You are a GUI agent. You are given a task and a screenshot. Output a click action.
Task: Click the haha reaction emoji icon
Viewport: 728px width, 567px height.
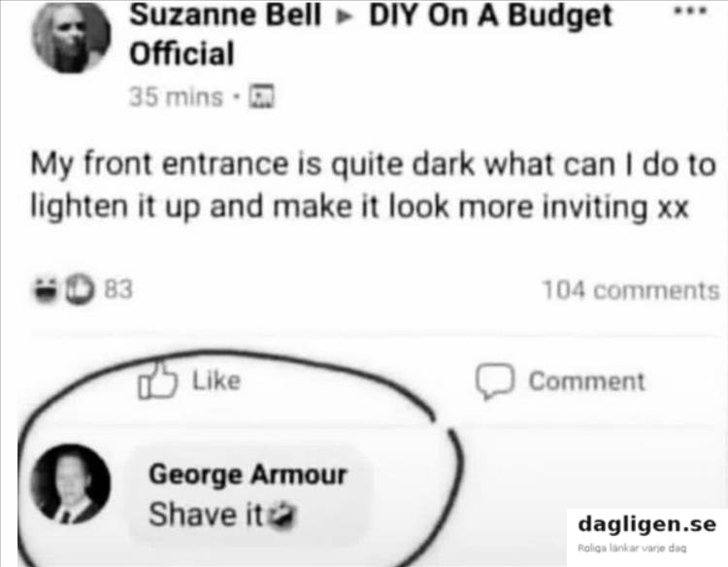click(x=46, y=289)
